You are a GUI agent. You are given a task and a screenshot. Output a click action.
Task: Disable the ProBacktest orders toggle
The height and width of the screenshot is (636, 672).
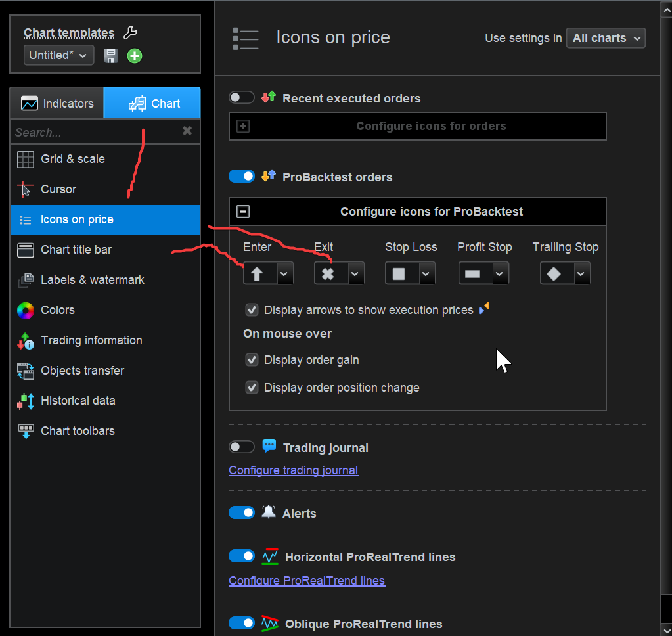[242, 176]
